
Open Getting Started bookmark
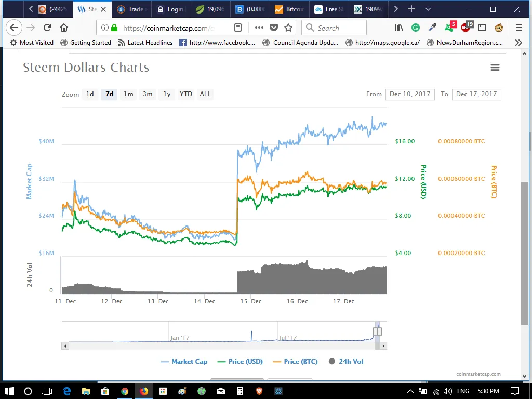[86, 43]
